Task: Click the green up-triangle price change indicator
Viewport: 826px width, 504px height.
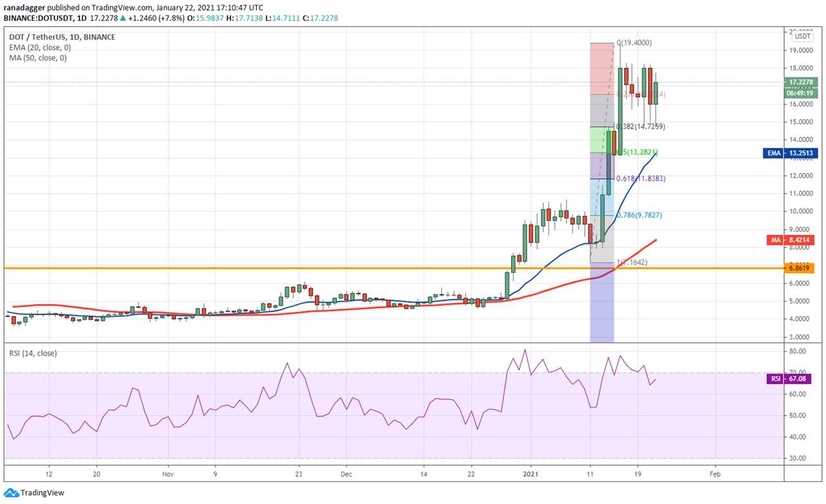Action: tap(122, 18)
